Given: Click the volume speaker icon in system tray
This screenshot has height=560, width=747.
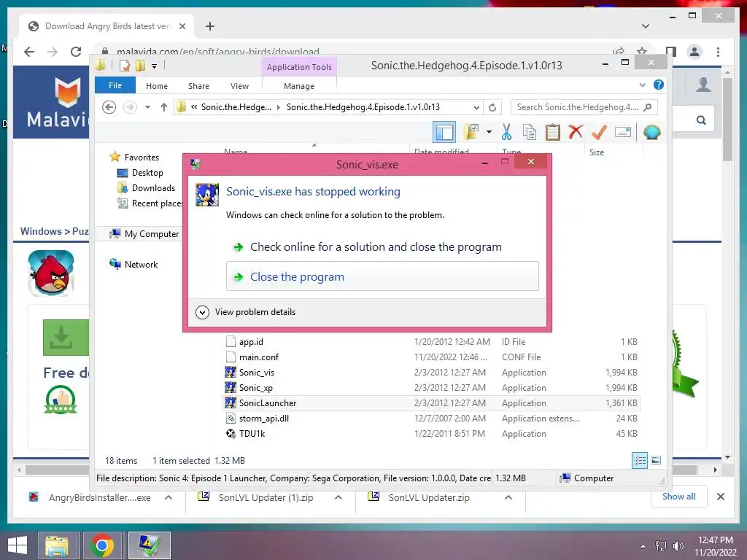Looking at the screenshot, I should coord(678,546).
